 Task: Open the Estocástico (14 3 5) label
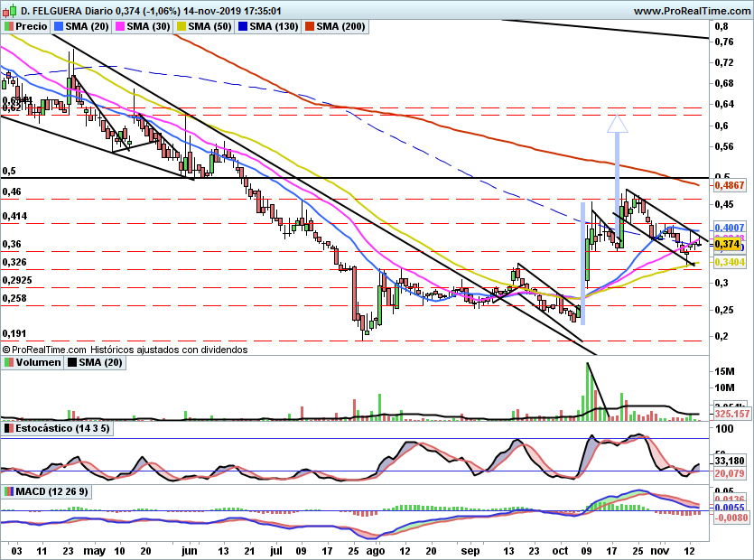coord(62,427)
